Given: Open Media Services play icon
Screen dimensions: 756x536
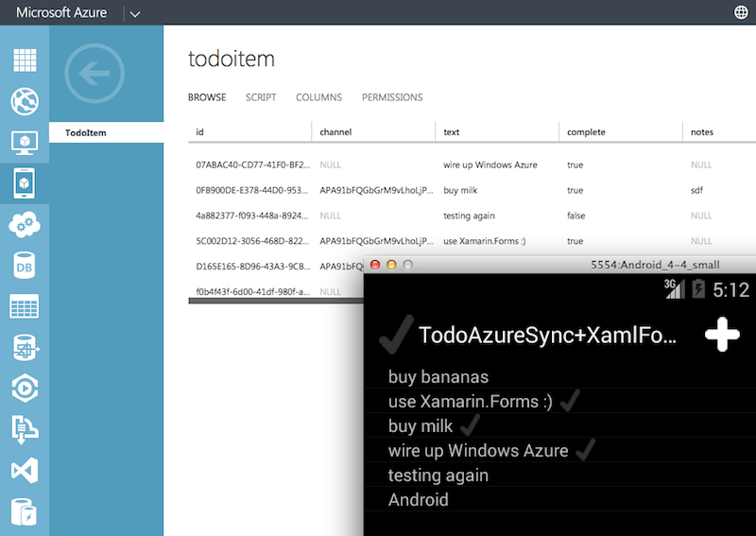Looking at the screenshot, I should click(25, 389).
